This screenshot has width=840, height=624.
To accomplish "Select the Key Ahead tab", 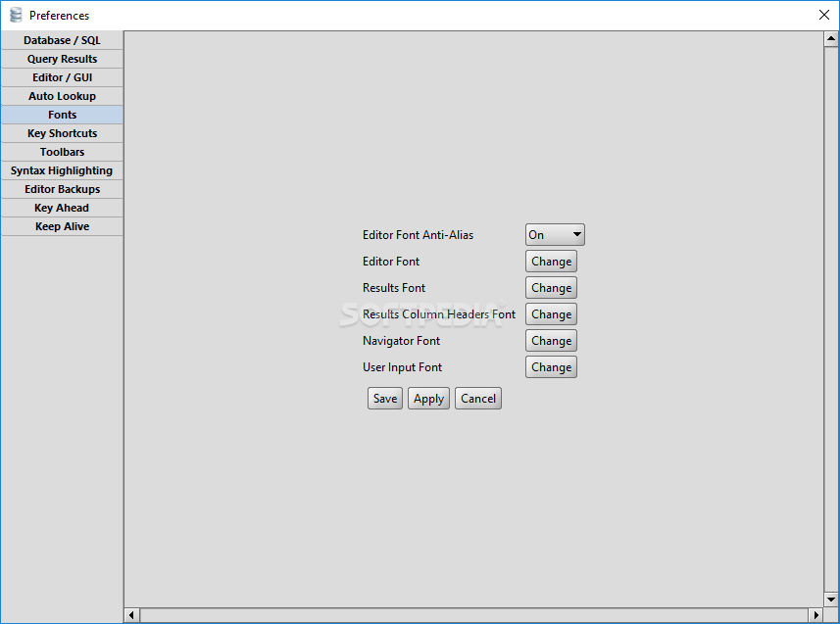I will click(62, 208).
